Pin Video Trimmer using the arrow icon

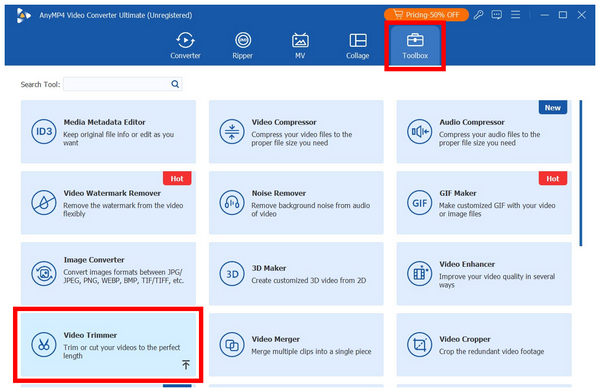pyautogui.click(x=186, y=364)
